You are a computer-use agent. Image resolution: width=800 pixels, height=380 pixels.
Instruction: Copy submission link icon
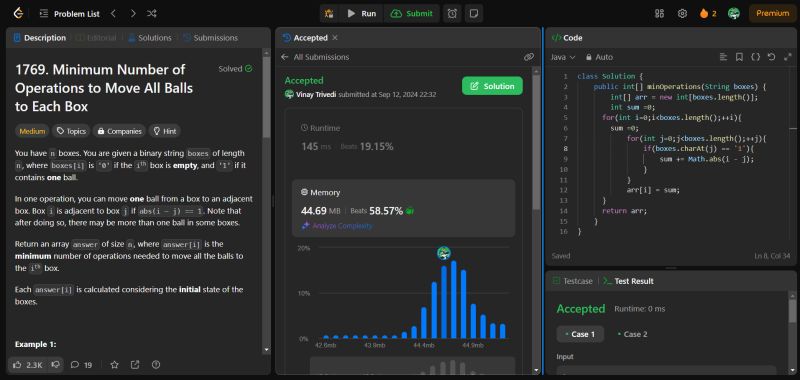[529, 57]
